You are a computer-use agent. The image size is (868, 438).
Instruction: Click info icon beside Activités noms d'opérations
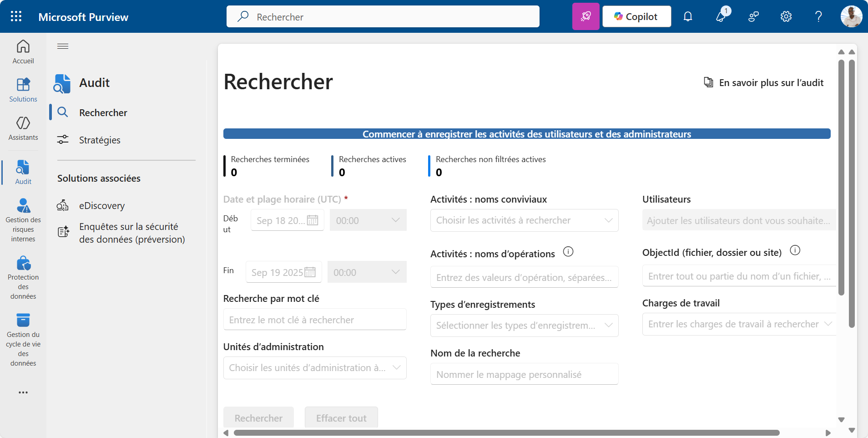pyautogui.click(x=568, y=251)
